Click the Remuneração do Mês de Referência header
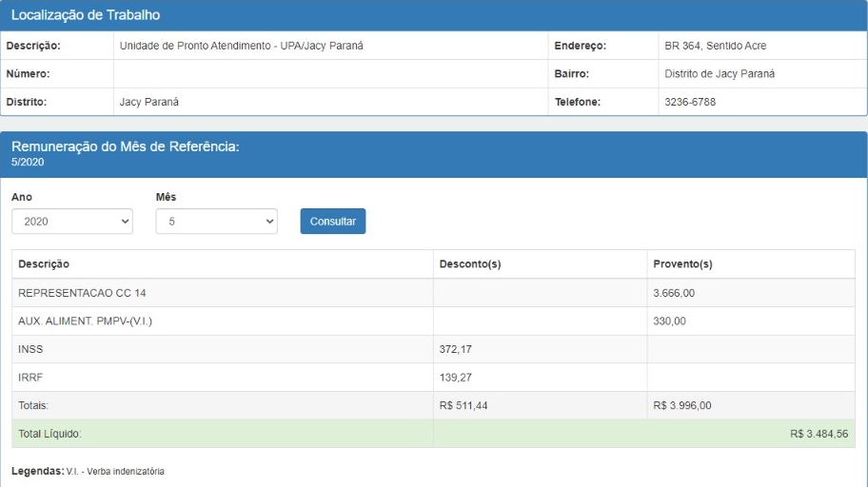Image resolution: width=868 pixels, height=487 pixels. point(124,146)
